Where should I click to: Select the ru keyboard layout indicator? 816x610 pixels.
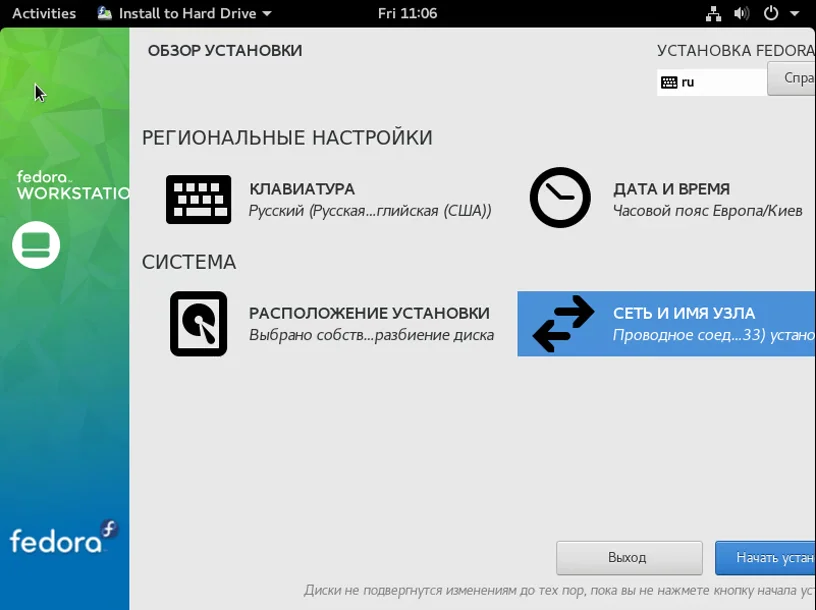711,82
